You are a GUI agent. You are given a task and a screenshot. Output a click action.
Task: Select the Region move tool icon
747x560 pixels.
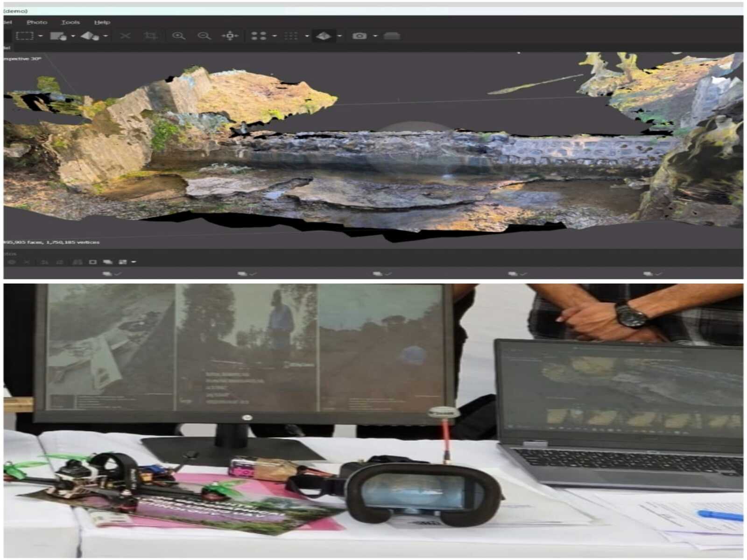90,36
